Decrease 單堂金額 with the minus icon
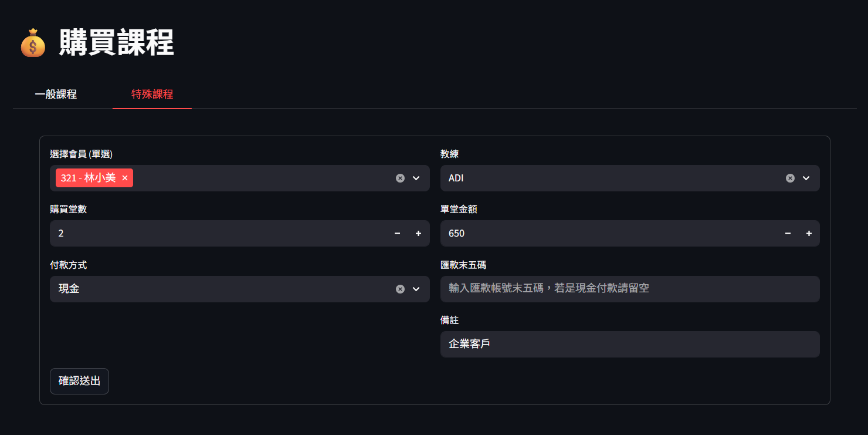The width and height of the screenshot is (868, 435). pyautogui.click(x=787, y=233)
